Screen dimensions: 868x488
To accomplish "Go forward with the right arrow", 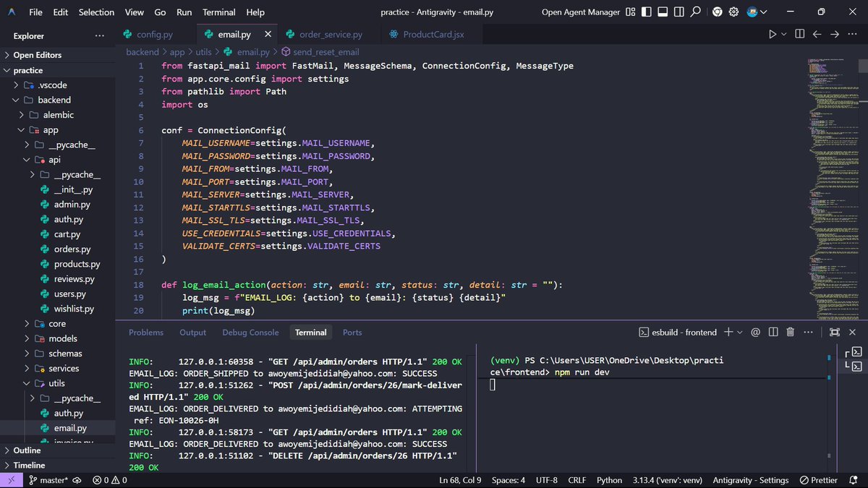I will point(835,34).
